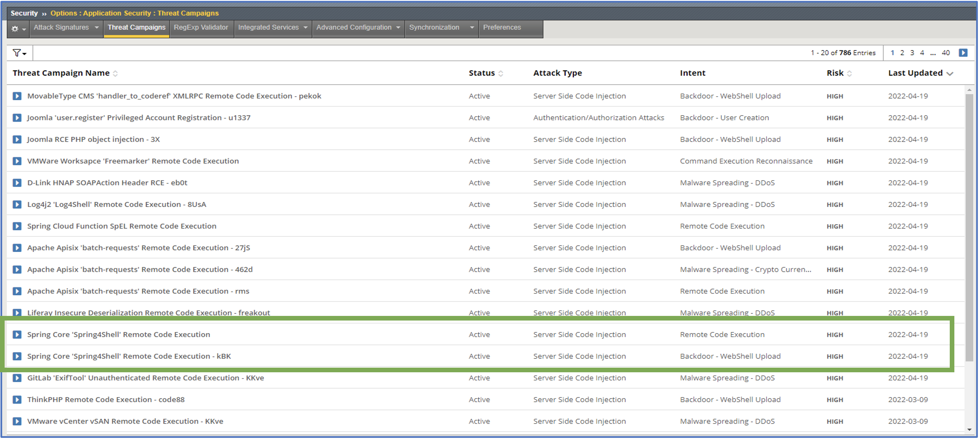Select Threat Campaigns tab
Screen dimensions: 980x440
(137, 27)
